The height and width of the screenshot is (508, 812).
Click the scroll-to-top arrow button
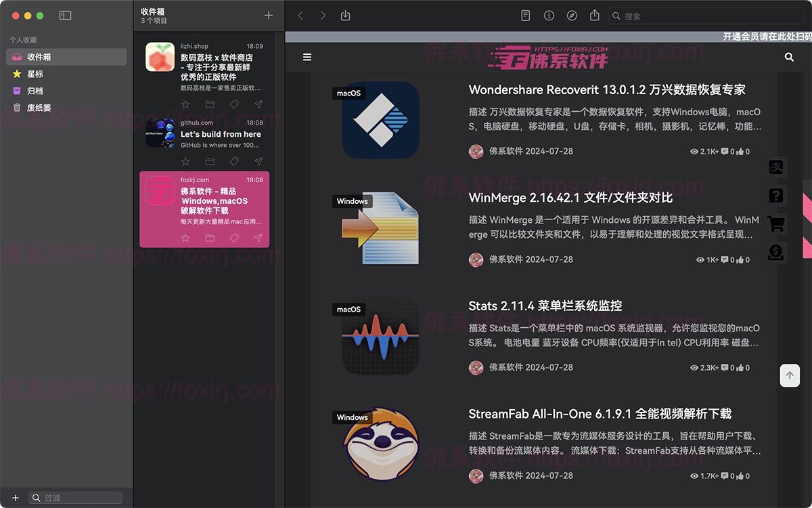coord(790,375)
